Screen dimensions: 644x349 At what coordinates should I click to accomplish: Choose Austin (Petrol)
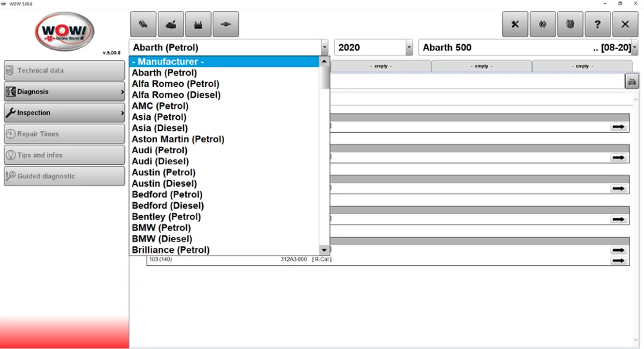(224, 173)
